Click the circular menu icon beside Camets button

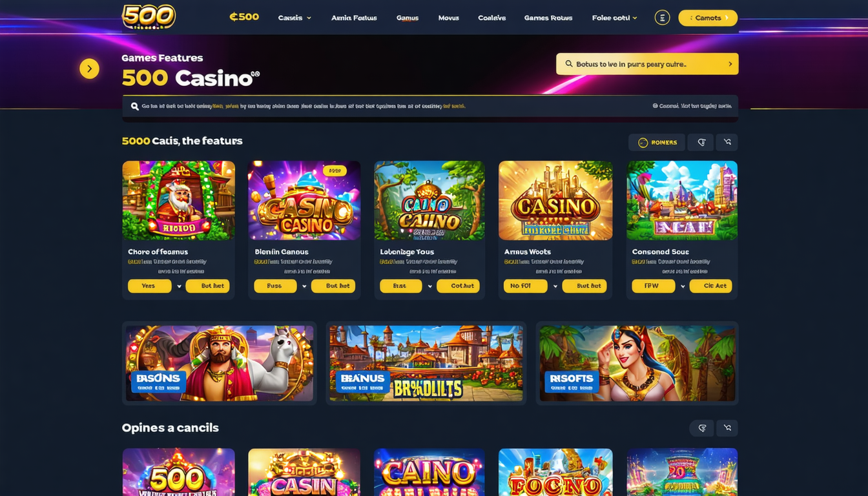tap(662, 17)
